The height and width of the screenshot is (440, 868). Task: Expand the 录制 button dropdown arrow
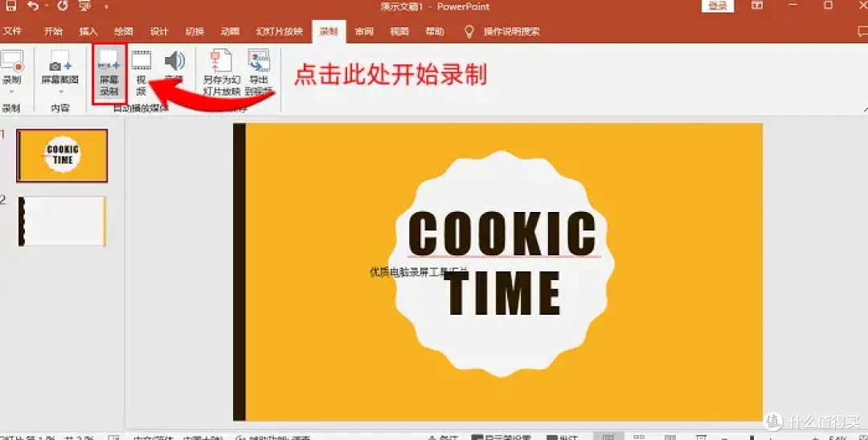11,92
